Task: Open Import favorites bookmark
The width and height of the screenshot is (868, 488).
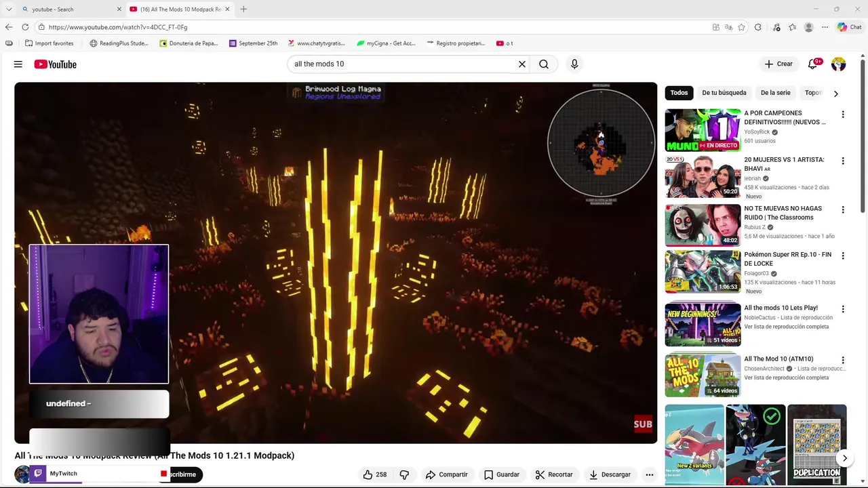Action: pos(50,43)
